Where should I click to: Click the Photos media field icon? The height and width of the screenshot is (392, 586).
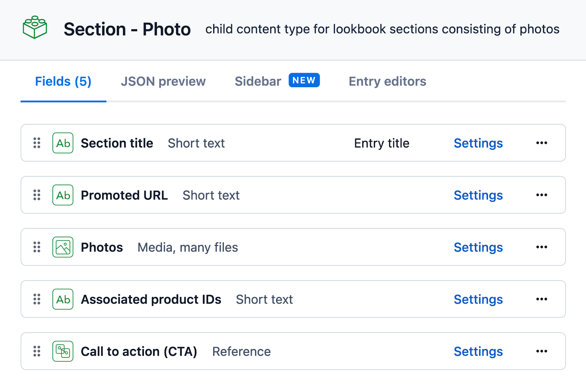click(x=63, y=247)
